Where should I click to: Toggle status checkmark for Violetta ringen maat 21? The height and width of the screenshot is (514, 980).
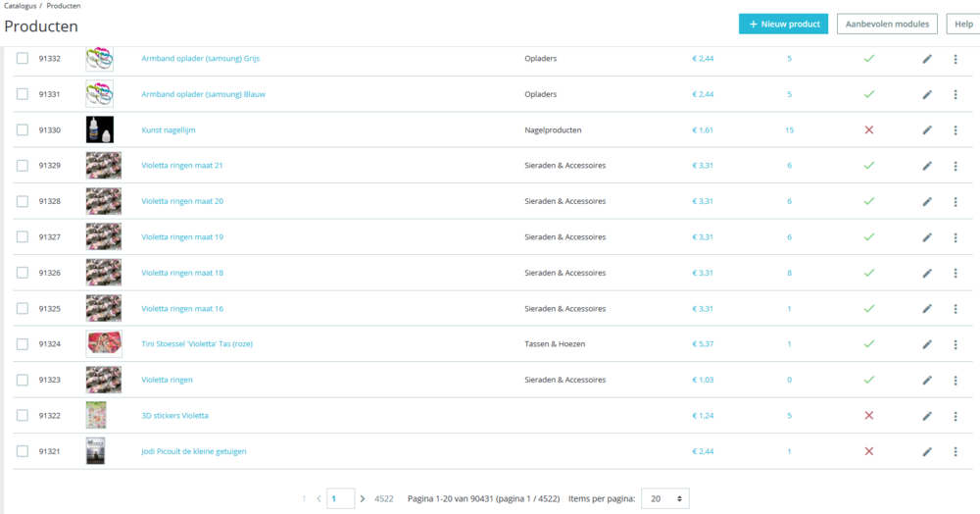[x=868, y=165]
